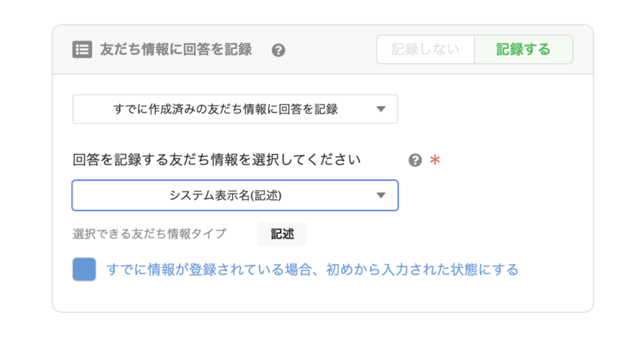Screen dimensions: 644x350
Task: Click arrow on すでに作成済みの友だち情報 dropdown
Action: click(381, 109)
